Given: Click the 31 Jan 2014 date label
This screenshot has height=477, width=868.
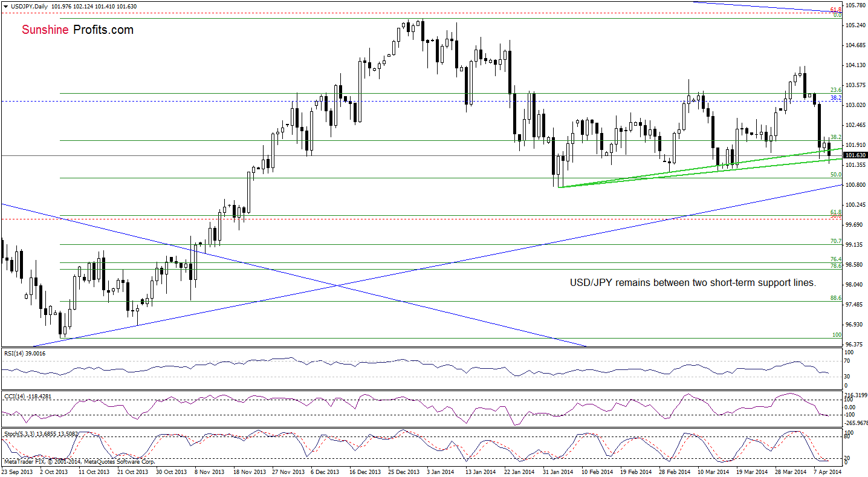Looking at the screenshot, I should point(559,472).
